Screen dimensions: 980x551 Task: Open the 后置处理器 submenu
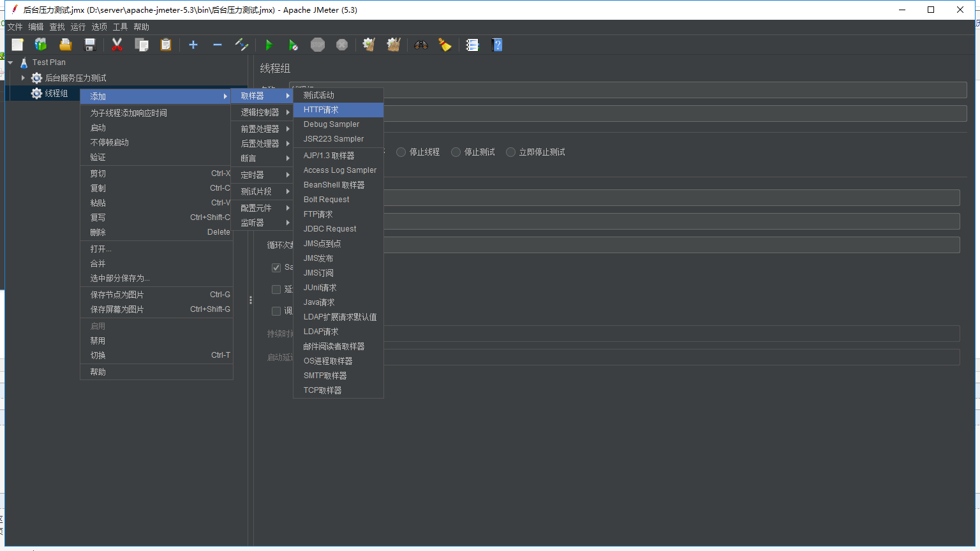(262, 143)
